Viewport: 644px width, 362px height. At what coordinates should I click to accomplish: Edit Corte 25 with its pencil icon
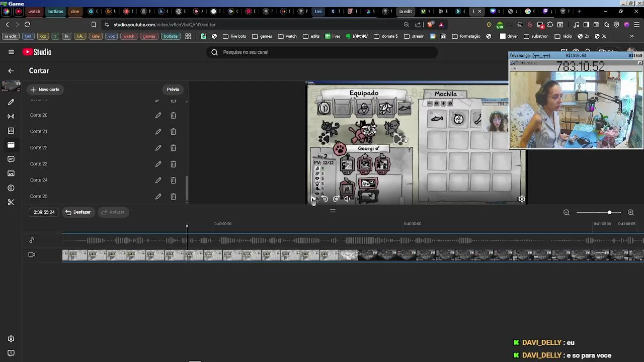(x=158, y=196)
